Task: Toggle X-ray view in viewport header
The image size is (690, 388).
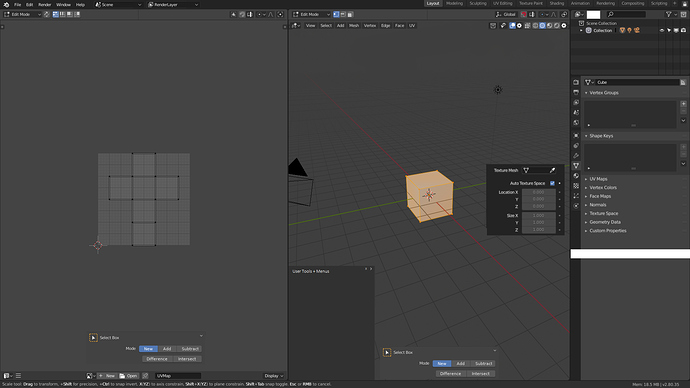Action: (x=527, y=26)
